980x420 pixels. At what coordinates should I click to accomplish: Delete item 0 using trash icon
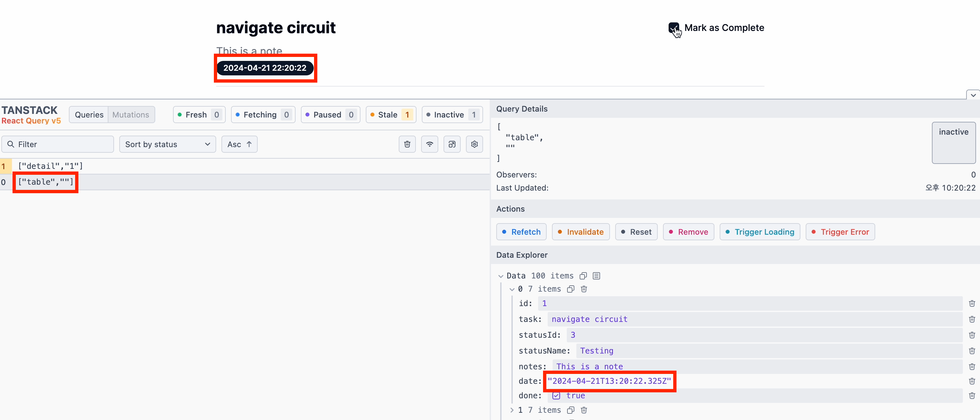(x=584, y=289)
